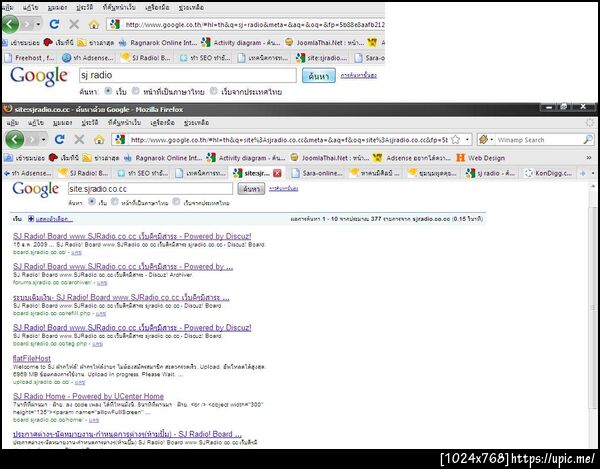The width and height of the screenshot is (600, 469).
Task: Reload page in the sj radio window
Action: (54, 24)
